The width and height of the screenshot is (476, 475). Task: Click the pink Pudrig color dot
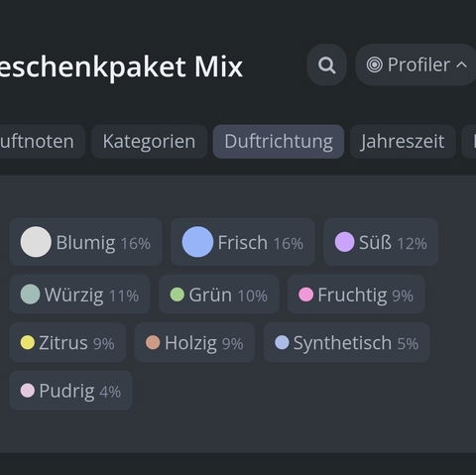coord(28,391)
